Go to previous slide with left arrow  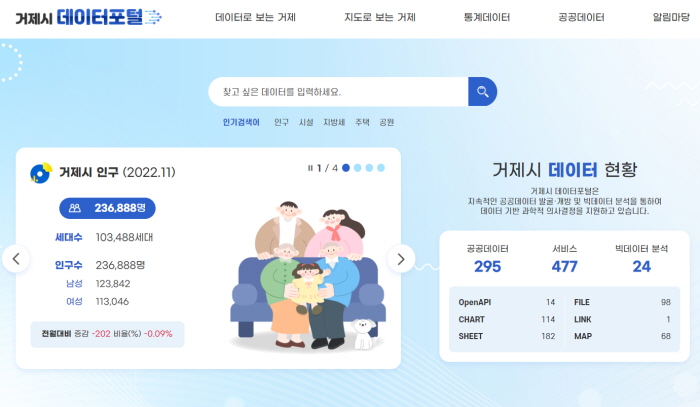16,259
